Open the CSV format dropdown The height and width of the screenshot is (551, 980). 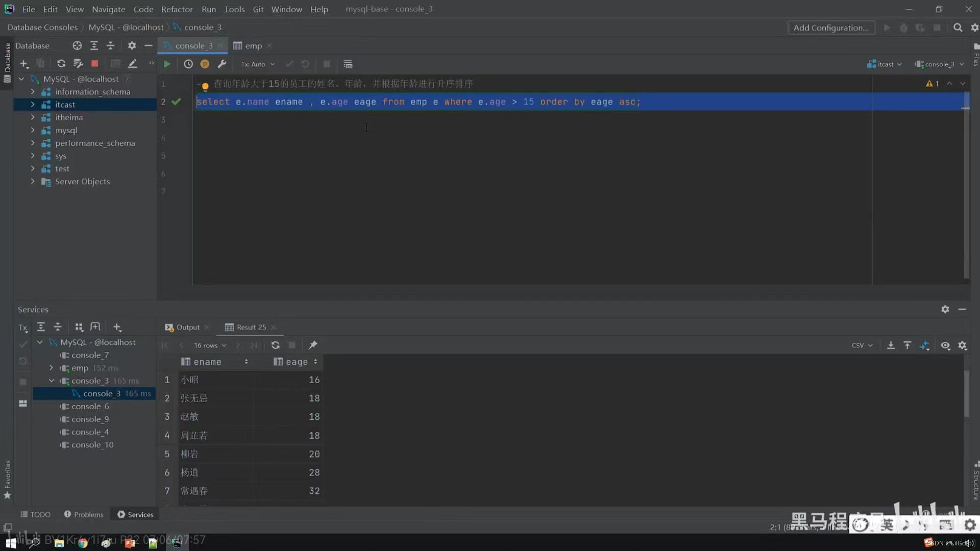pos(862,345)
